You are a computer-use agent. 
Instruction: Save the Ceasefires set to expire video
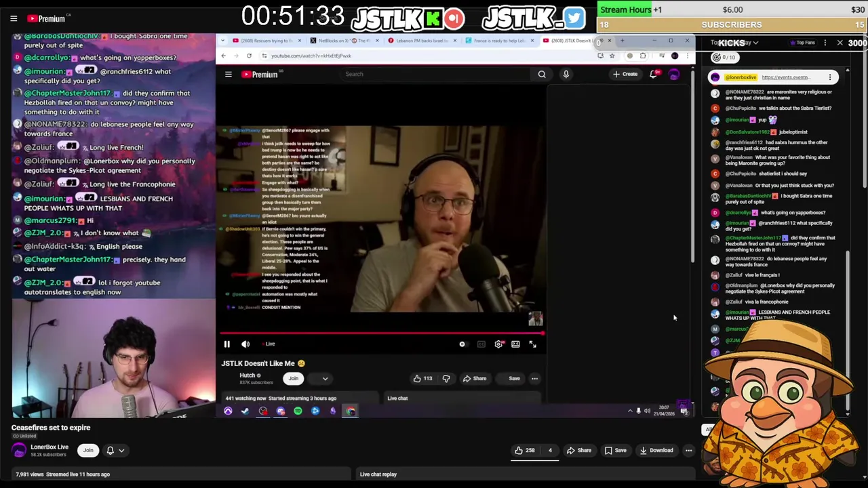(616, 450)
